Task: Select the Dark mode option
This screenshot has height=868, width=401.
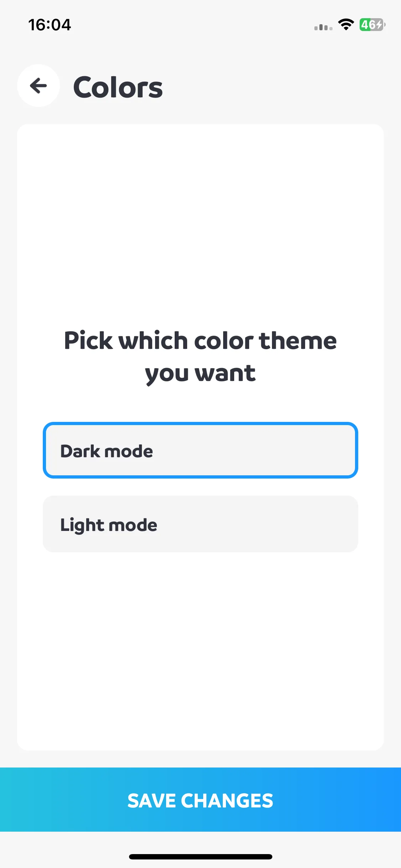Action: coord(200,450)
